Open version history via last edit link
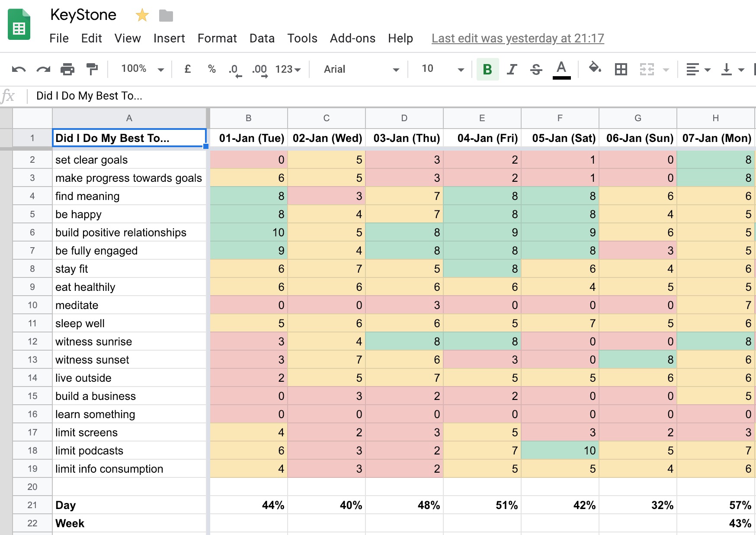This screenshot has width=756, height=535. (x=517, y=38)
